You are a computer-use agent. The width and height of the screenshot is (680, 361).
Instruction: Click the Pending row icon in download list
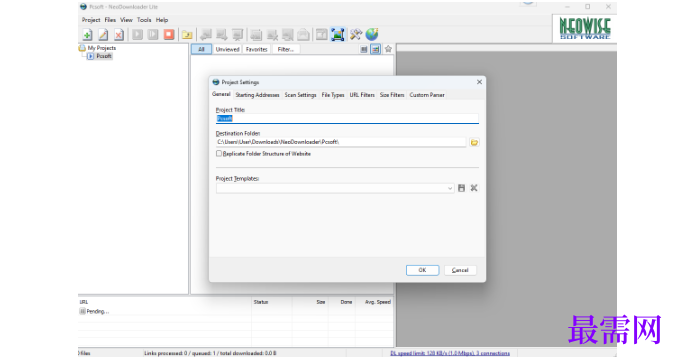coord(82,311)
